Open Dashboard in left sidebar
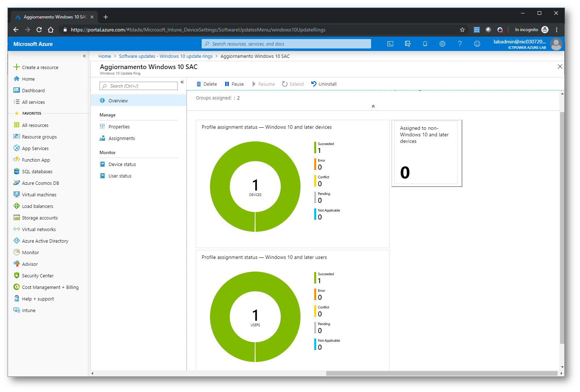The image size is (580, 392). [33, 90]
